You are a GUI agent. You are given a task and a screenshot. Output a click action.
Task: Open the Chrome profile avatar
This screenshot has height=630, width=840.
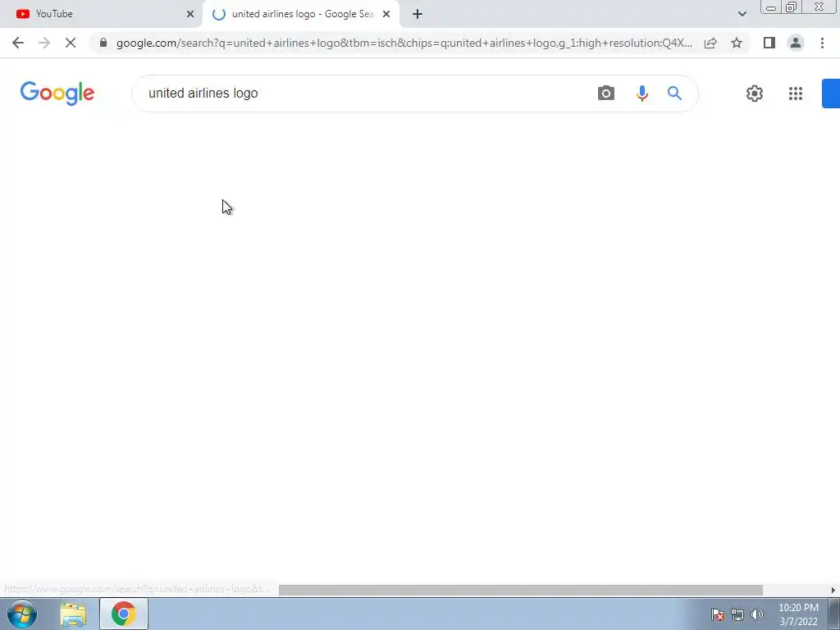pyautogui.click(x=796, y=43)
